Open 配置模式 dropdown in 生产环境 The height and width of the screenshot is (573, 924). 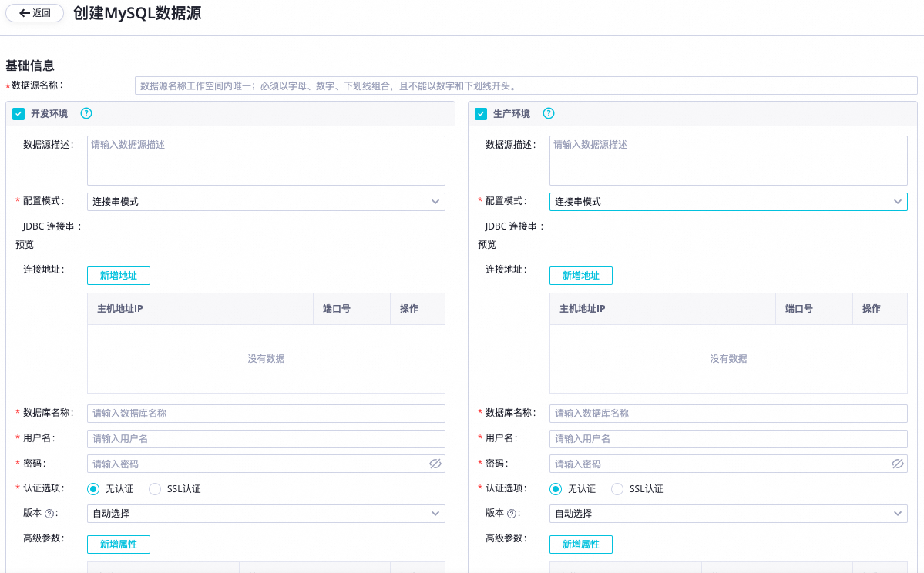(728, 202)
